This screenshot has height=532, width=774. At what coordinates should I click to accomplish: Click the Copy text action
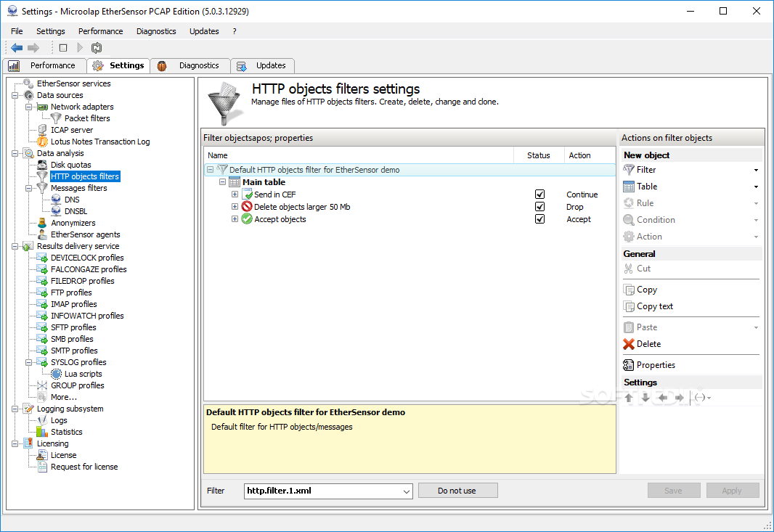654,306
